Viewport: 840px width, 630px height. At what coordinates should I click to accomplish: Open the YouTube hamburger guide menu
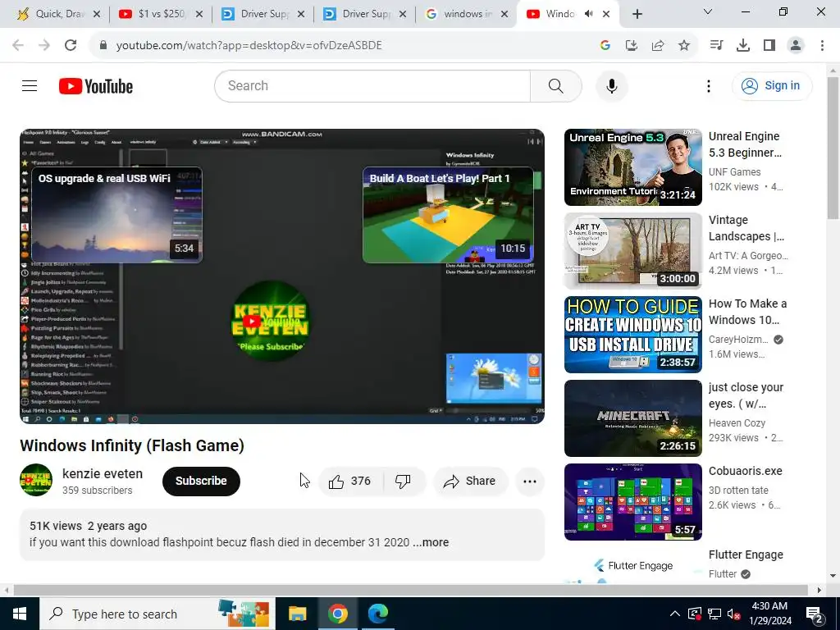(x=30, y=85)
